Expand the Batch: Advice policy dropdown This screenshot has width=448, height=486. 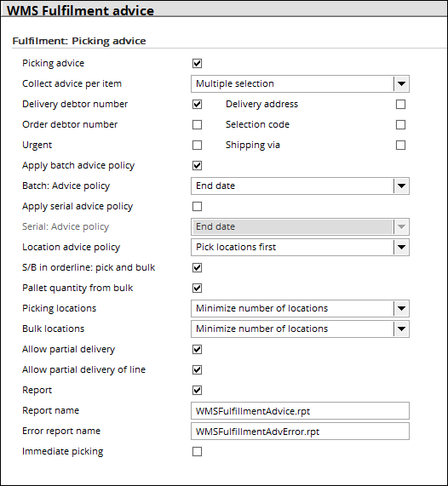(x=300, y=186)
